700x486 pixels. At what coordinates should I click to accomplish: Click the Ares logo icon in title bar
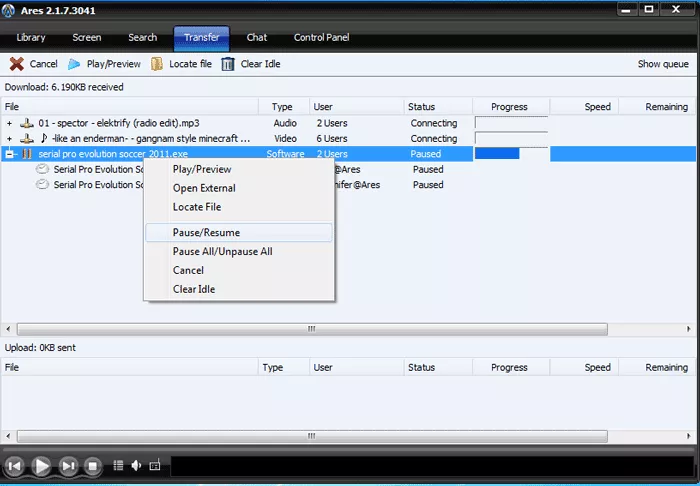click(x=8, y=10)
